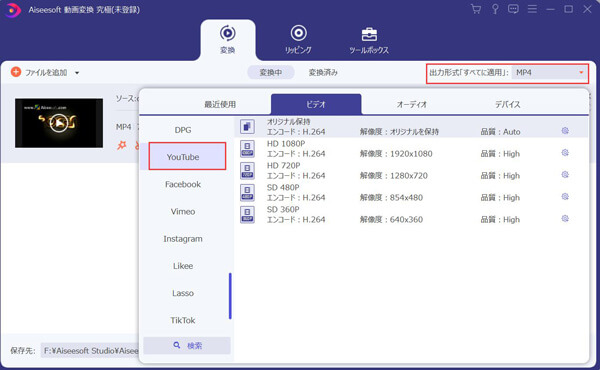Choose Lasso in the format list

click(x=183, y=293)
